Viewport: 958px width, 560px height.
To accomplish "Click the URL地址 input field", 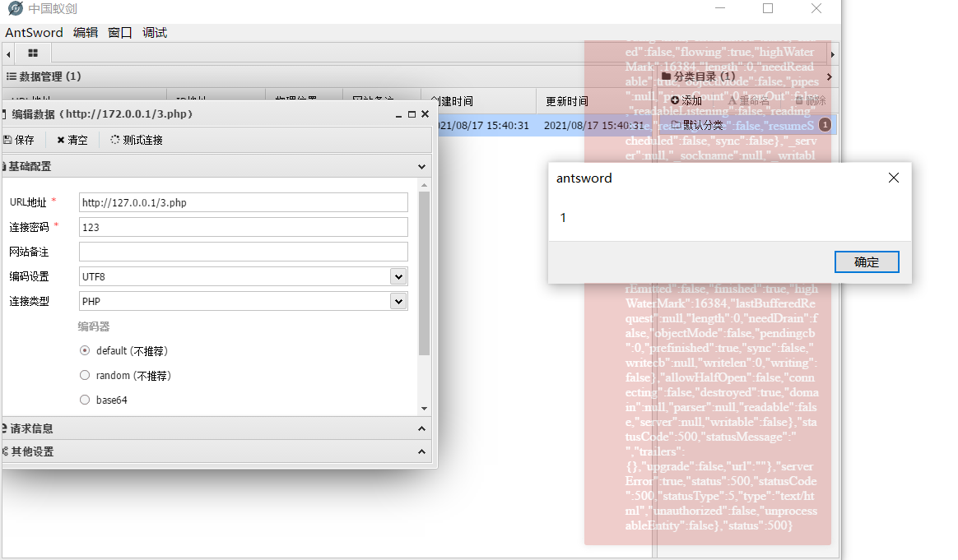I will (x=243, y=202).
